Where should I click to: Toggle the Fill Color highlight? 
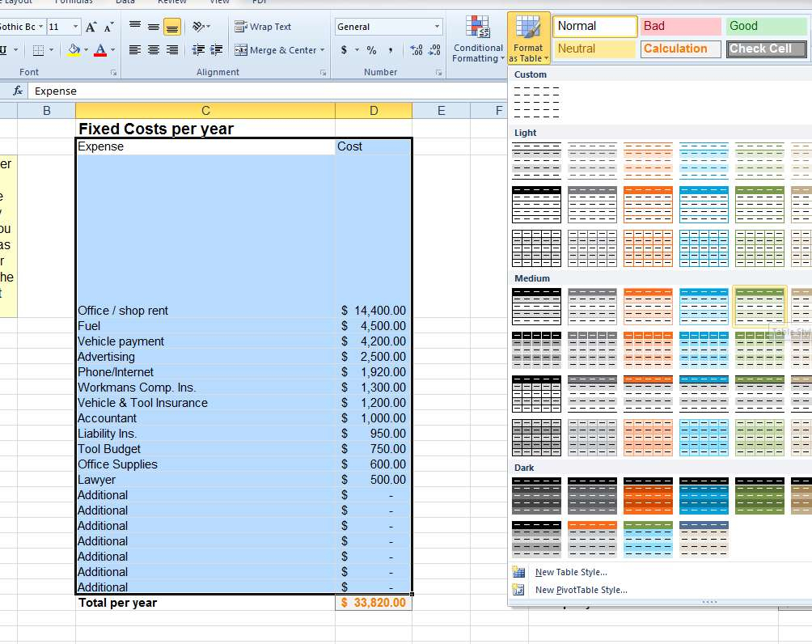click(72, 50)
